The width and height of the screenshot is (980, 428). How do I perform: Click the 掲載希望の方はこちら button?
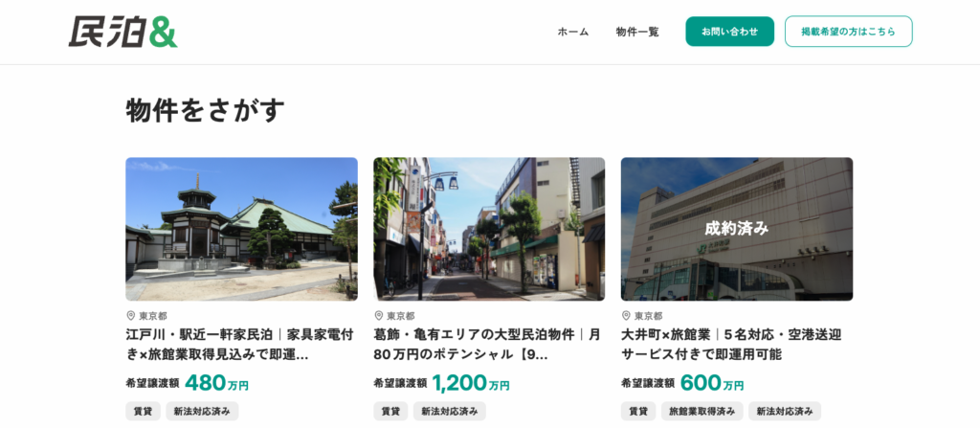(848, 32)
